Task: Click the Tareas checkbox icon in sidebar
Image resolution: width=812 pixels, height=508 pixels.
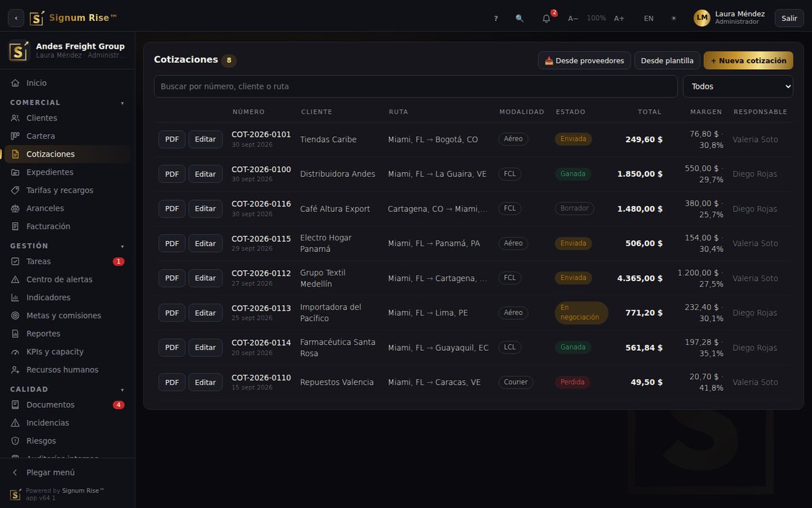Action: (16, 261)
